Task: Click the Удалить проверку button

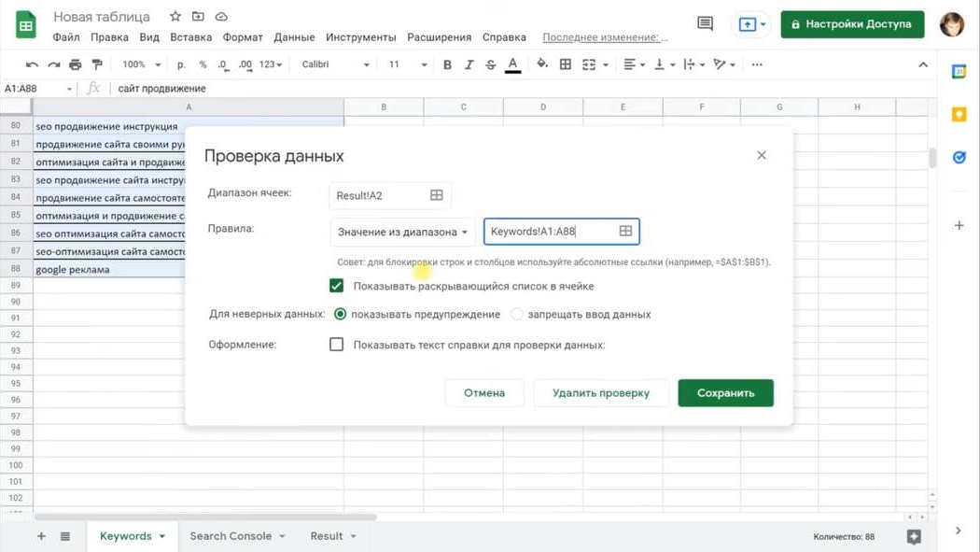Action: [600, 393]
